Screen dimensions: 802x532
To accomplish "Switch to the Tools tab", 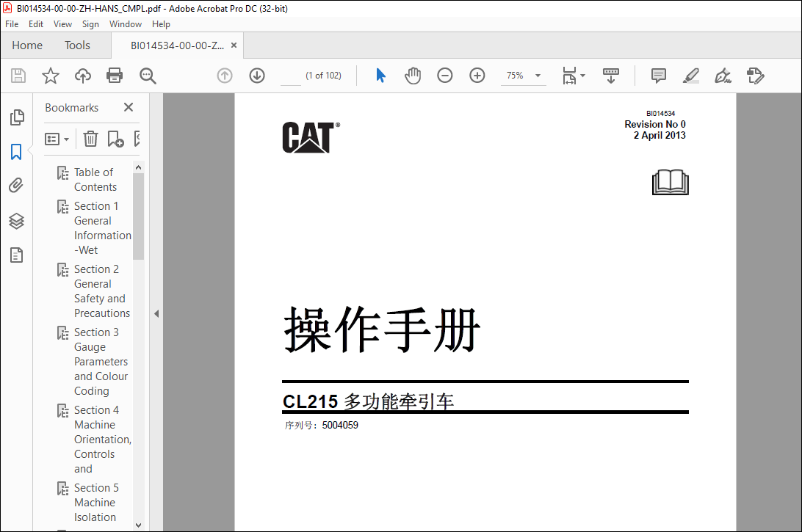I will click(77, 45).
